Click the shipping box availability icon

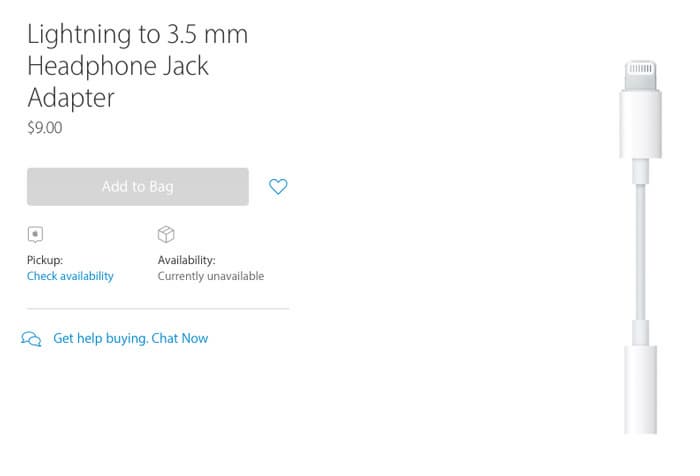(x=166, y=234)
